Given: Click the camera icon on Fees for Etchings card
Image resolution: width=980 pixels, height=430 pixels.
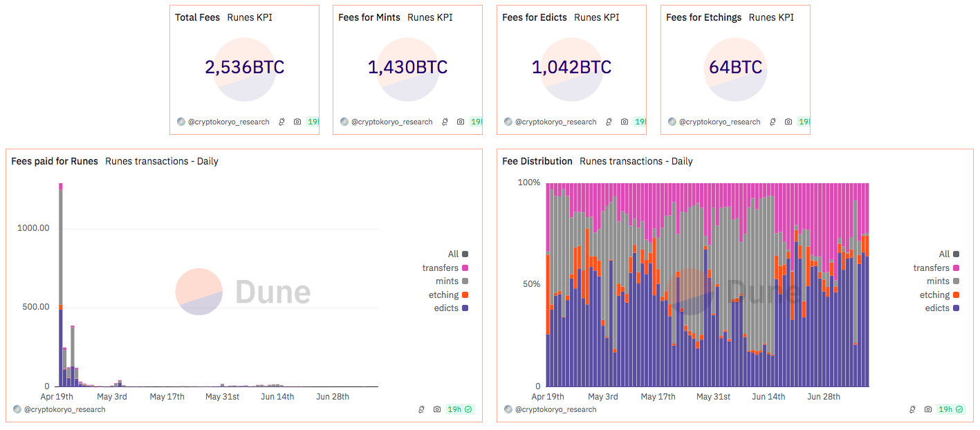Looking at the screenshot, I should (788, 122).
